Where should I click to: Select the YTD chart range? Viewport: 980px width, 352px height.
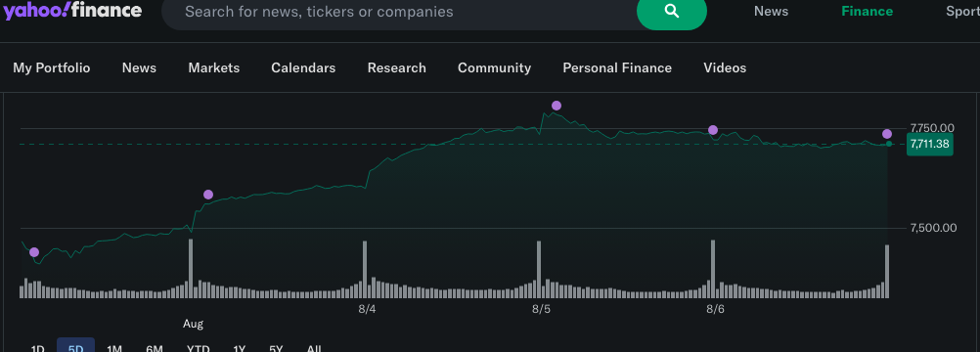(199, 347)
